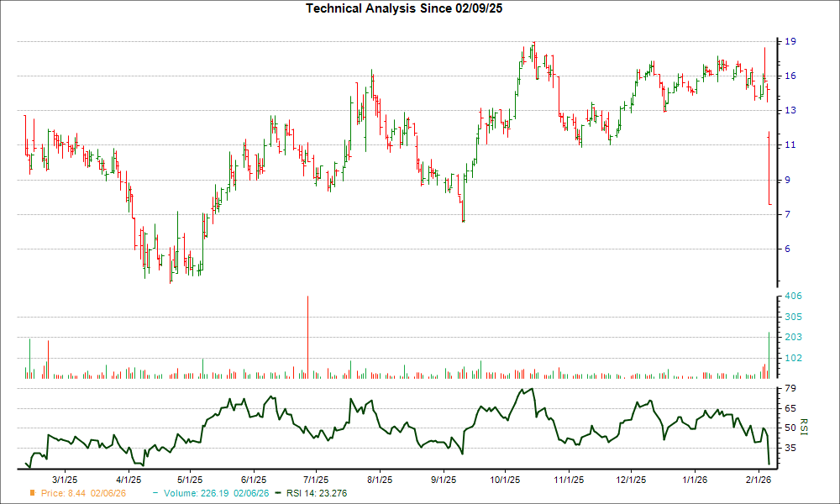
Task: Select the rotated RSI axis label
Action: 804,428
